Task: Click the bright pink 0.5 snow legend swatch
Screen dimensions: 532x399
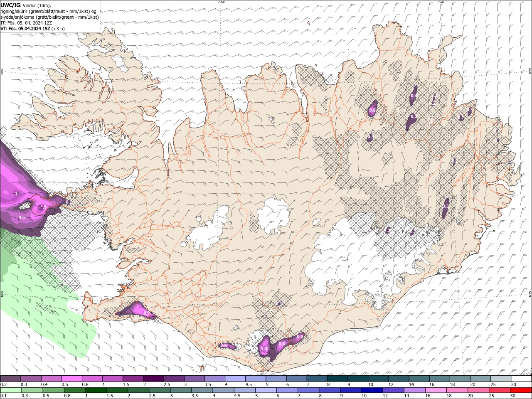Action: [x=71, y=379]
